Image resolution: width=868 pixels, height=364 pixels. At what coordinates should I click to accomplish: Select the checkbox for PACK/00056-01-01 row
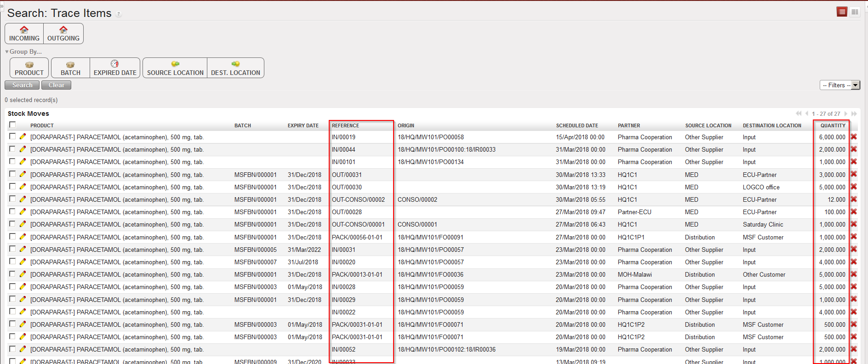(x=12, y=237)
